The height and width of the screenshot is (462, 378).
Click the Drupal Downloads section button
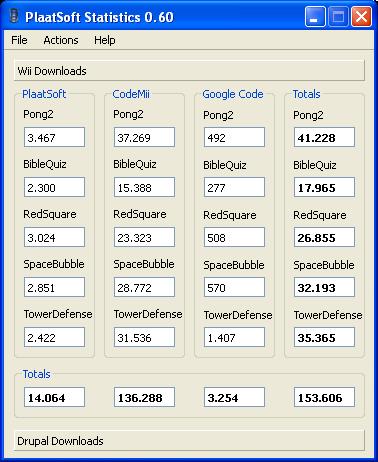(x=189, y=441)
